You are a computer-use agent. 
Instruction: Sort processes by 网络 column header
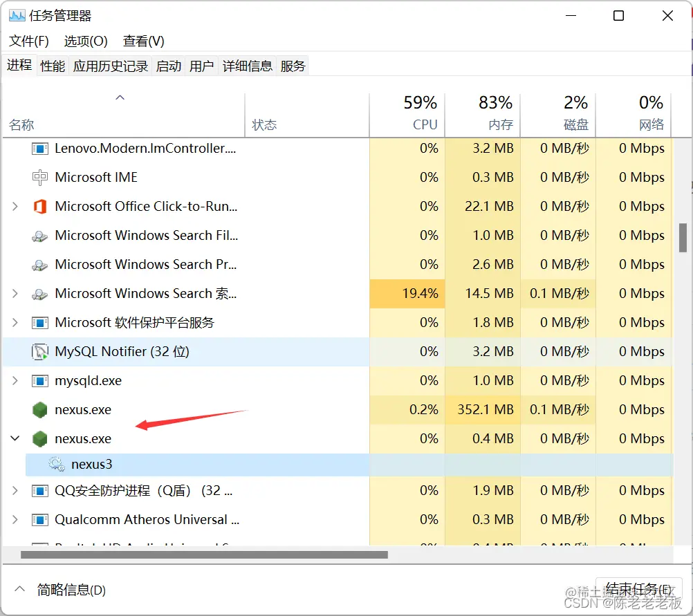(x=634, y=115)
